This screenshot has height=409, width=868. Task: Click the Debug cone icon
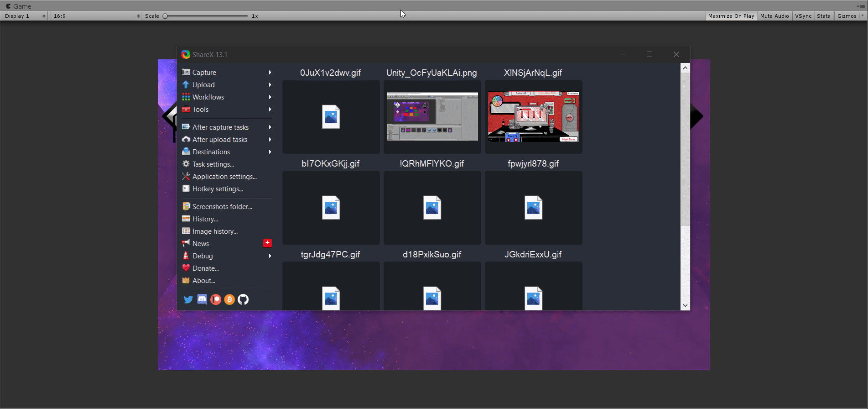[186, 256]
